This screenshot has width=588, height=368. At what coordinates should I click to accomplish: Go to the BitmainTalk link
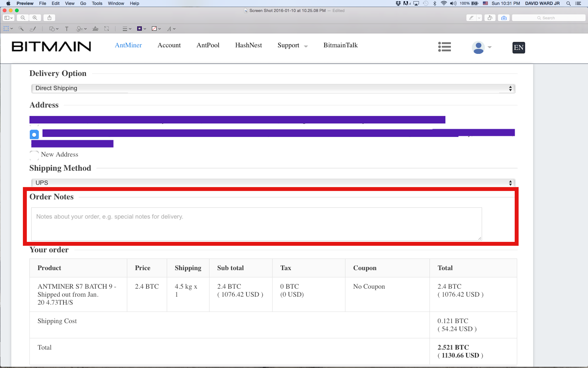click(341, 45)
